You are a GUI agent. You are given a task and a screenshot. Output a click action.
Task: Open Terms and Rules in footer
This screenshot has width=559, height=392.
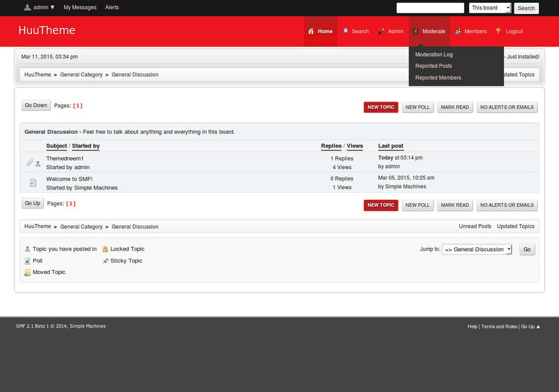(499, 326)
